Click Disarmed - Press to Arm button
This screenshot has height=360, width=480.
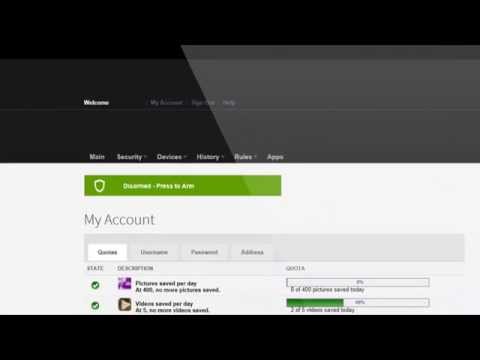(x=183, y=186)
